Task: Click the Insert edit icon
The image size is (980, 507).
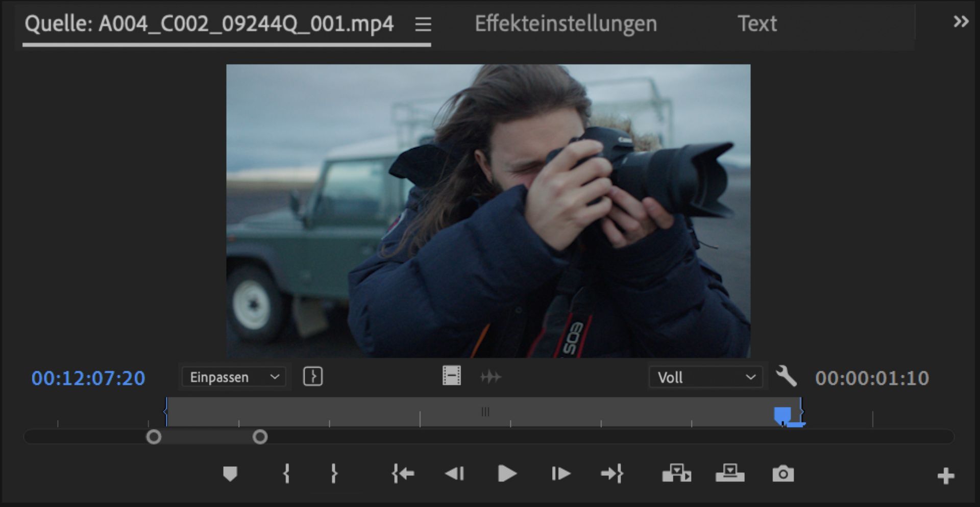Action: (676, 474)
